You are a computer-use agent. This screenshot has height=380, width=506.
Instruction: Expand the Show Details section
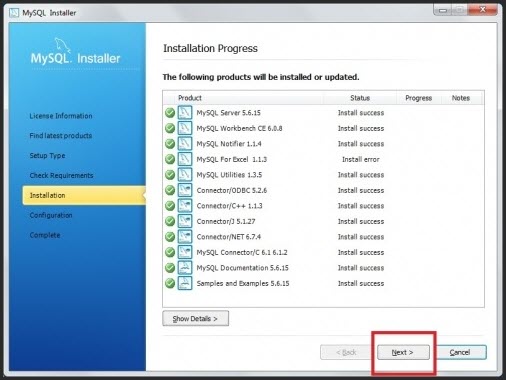pyautogui.click(x=195, y=318)
